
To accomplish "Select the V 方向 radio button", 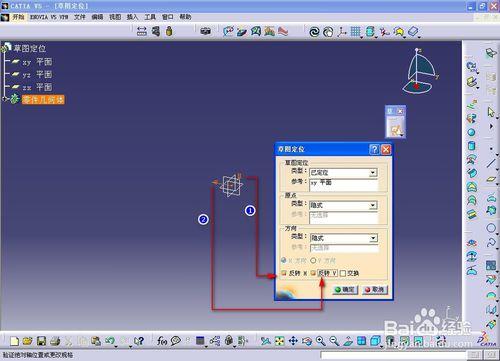I will point(313,260).
